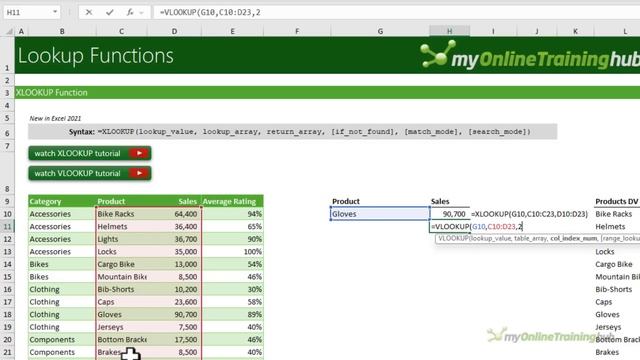Viewport: 640px width, 360px height.
Task: Click the 100% average rating cell
Action: coord(232,252)
